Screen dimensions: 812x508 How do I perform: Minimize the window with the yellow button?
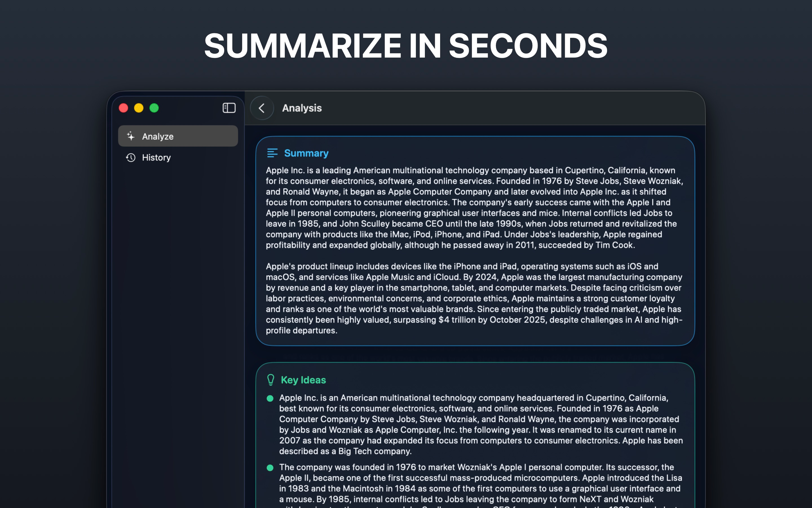point(139,108)
